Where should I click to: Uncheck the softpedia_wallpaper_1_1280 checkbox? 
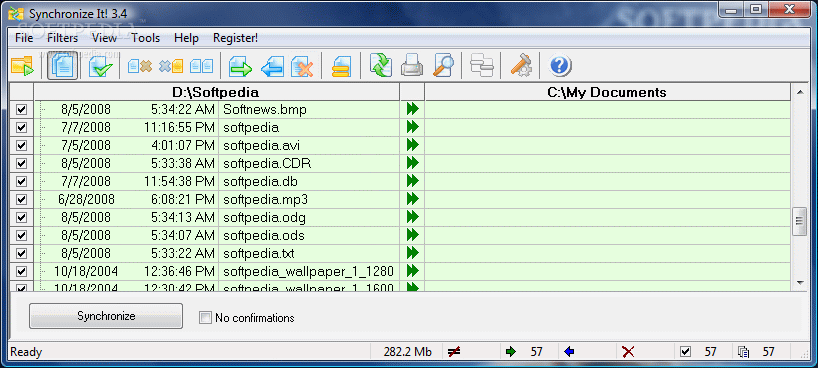[21, 271]
